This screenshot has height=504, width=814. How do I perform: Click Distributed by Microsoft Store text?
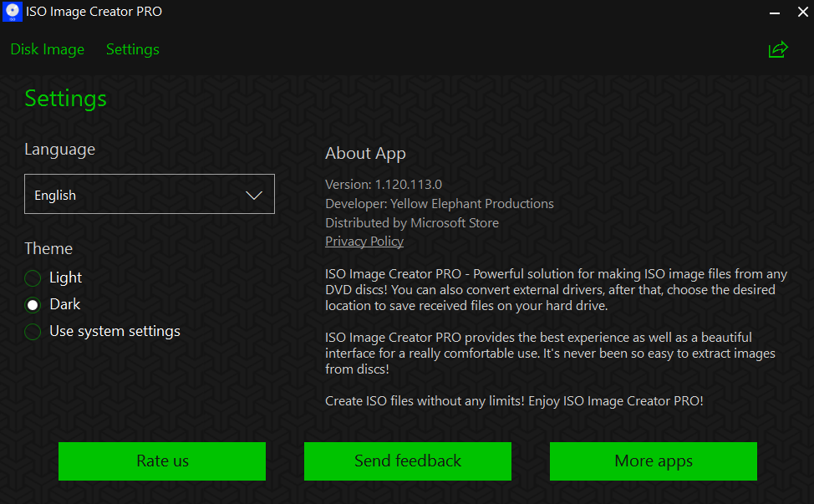tap(412, 222)
